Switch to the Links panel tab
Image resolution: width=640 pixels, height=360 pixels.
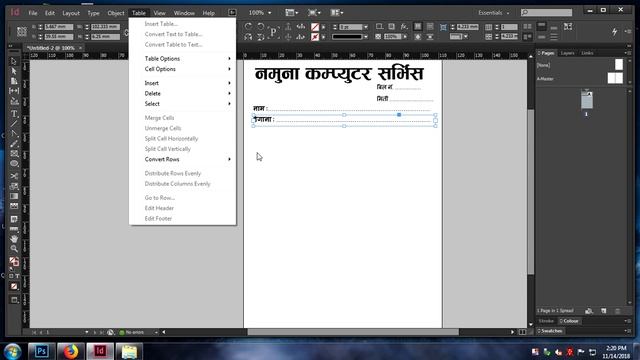coord(587,53)
